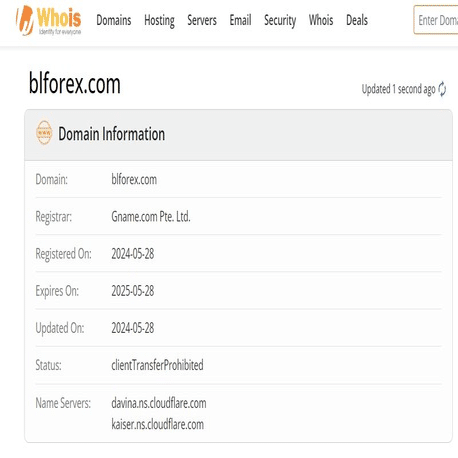Screen dimensions: 458x458
Task: Click the Domain: label
Action: click(x=52, y=179)
